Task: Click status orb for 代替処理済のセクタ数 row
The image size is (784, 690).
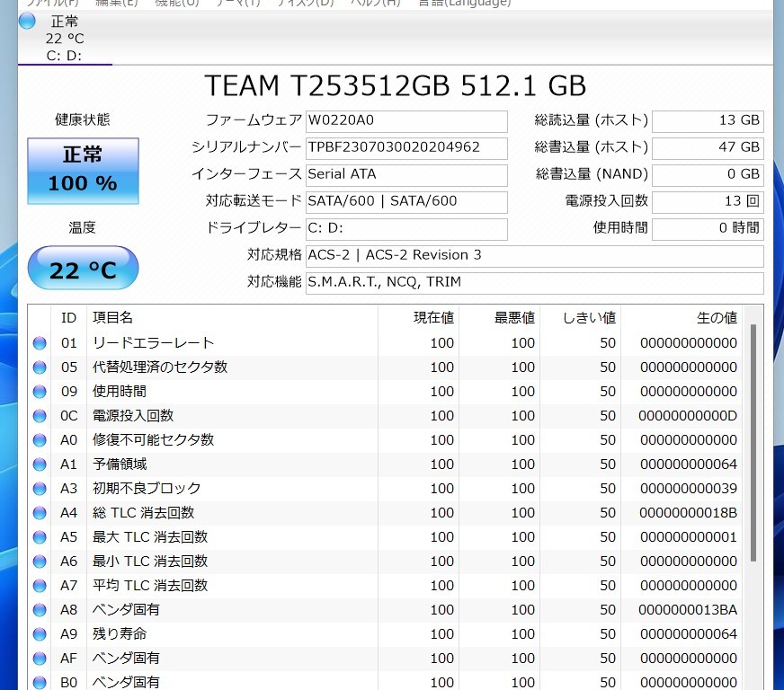Action: pos(40,367)
